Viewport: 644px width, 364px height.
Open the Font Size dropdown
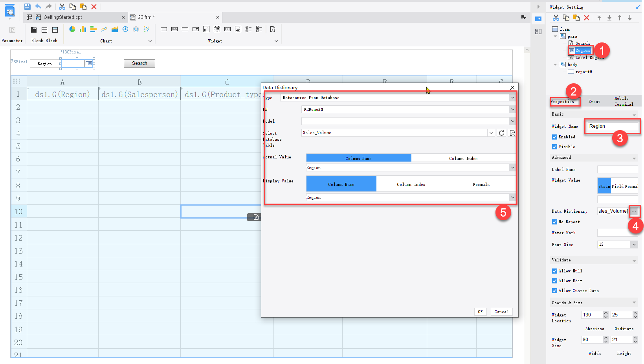[x=635, y=244]
